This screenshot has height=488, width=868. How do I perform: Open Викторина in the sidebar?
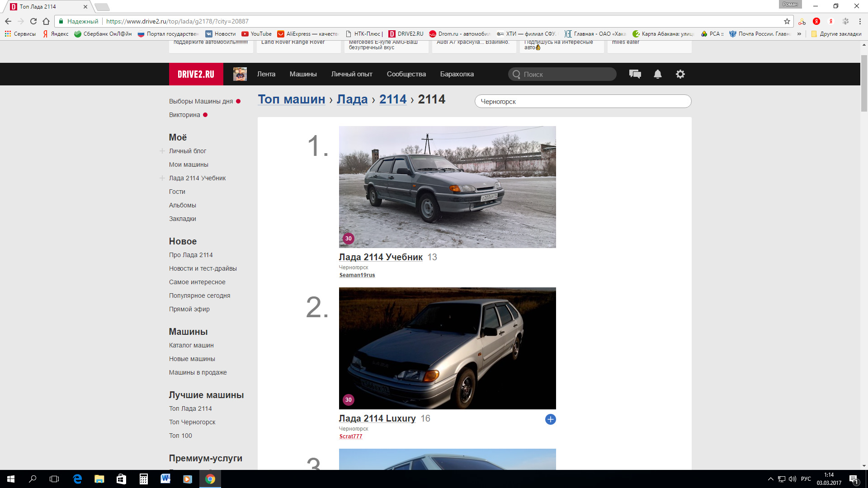click(x=184, y=115)
